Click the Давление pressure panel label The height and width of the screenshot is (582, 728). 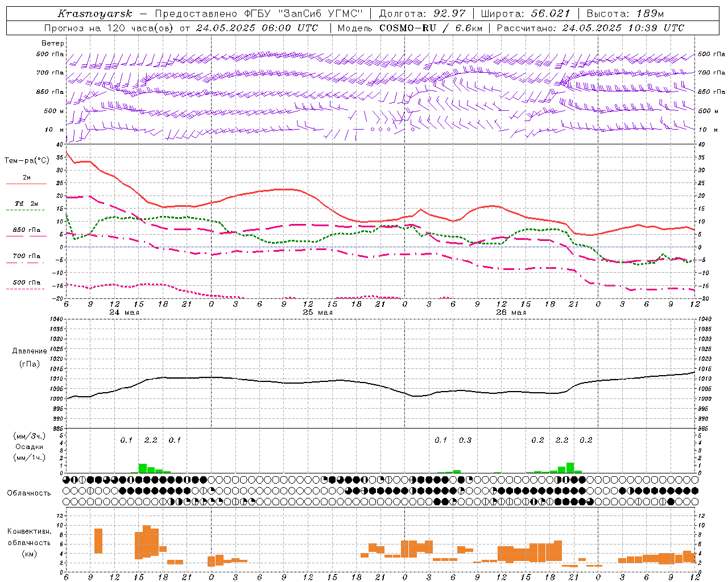(29, 351)
